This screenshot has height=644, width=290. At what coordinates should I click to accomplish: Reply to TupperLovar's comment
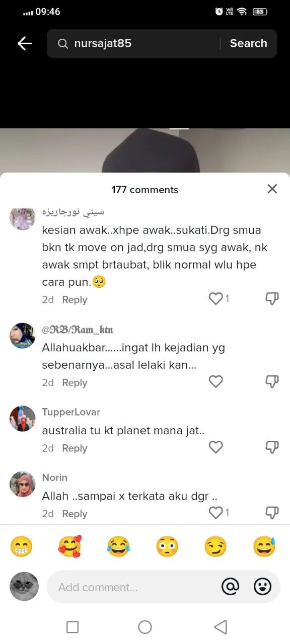click(75, 448)
